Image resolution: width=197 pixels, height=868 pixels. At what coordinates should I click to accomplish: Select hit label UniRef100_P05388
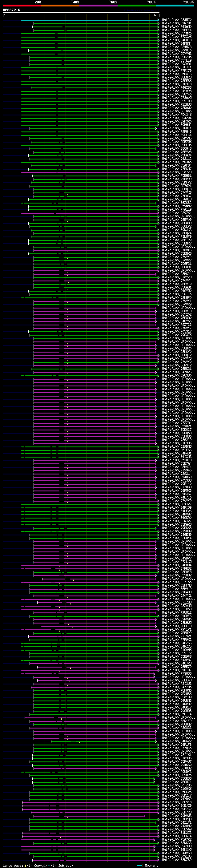coord(177,481)
